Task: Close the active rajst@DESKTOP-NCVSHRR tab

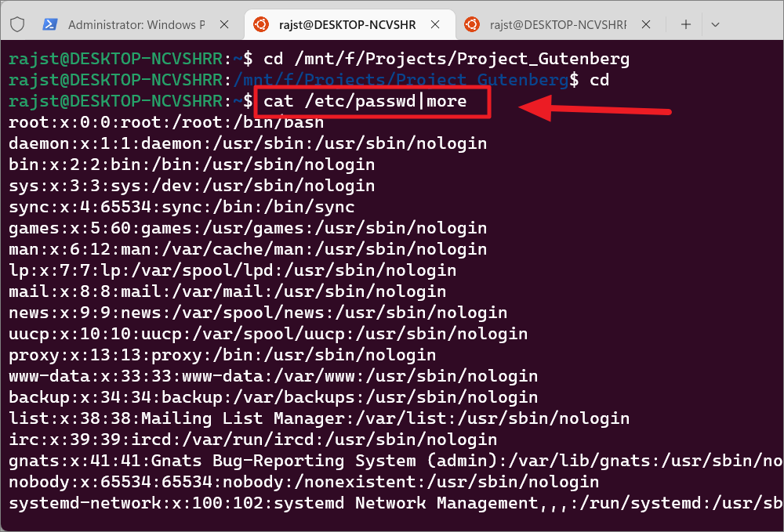Action: pos(435,24)
